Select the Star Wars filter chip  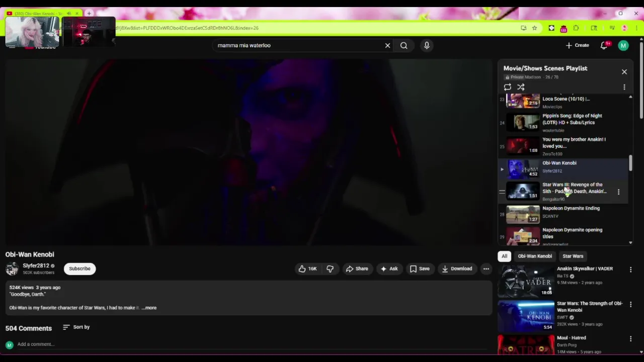coord(573,256)
